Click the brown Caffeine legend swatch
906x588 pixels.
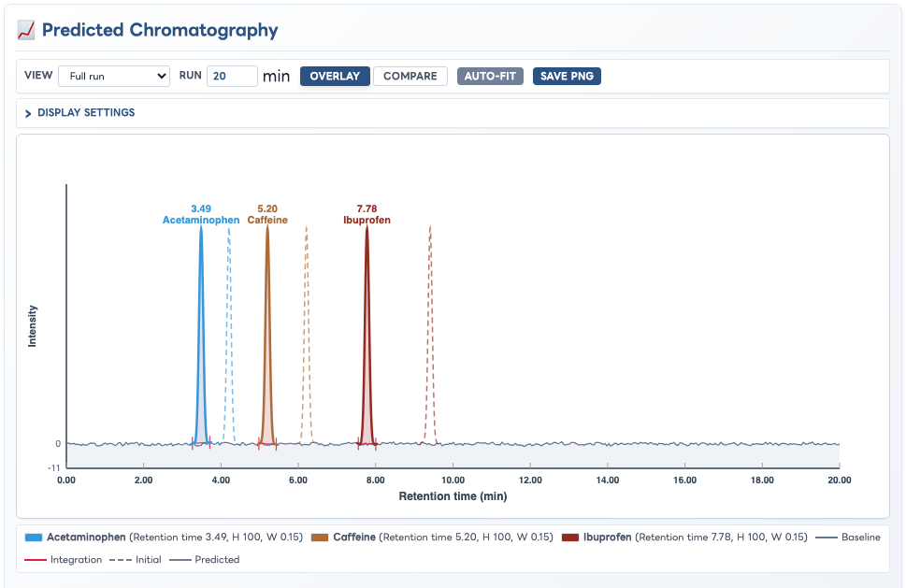pos(320,538)
